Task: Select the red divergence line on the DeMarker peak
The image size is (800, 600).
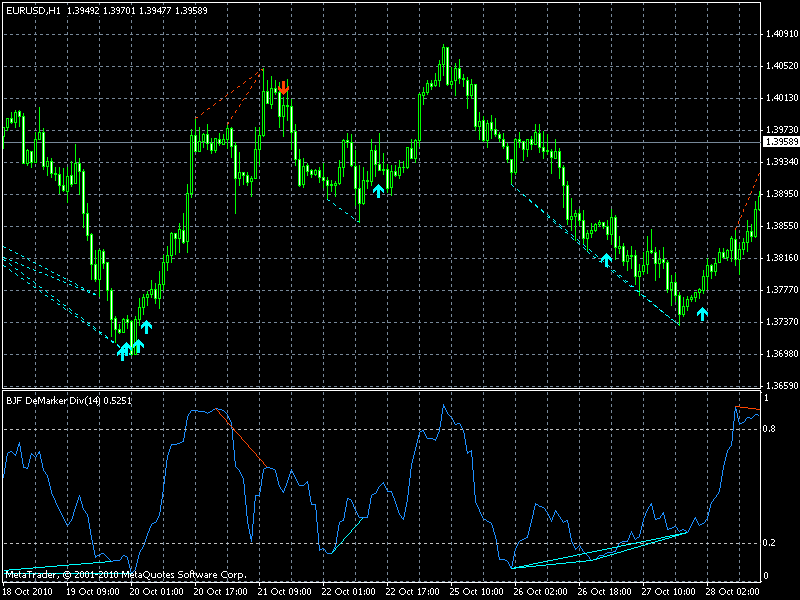Action: [x=241, y=438]
